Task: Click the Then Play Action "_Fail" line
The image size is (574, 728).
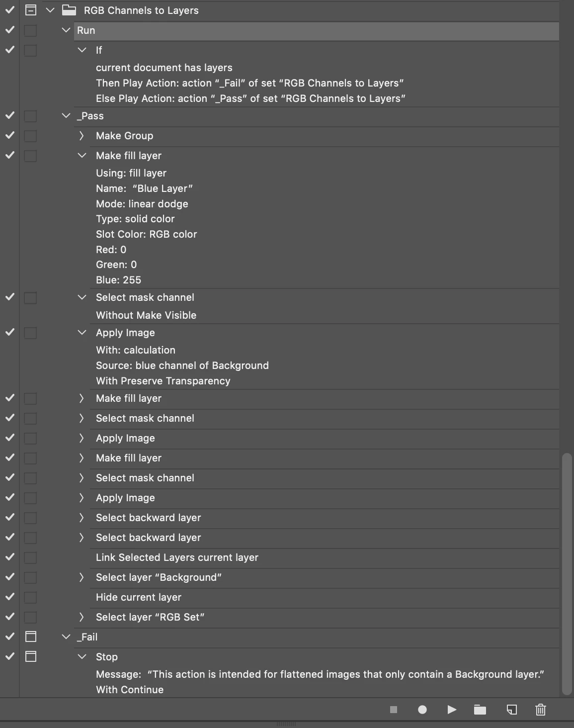Action: [x=249, y=83]
